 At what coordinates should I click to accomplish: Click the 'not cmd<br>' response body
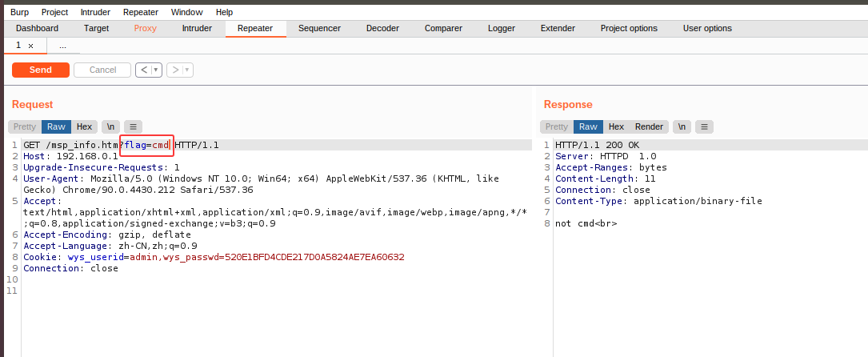(586, 223)
